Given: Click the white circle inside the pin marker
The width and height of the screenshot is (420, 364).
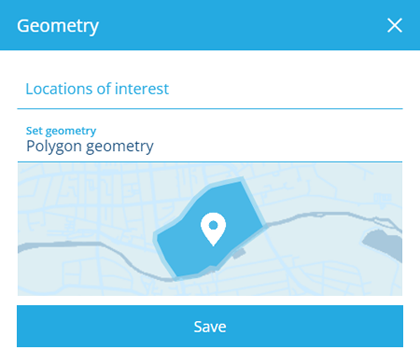Looking at the screenshot, I should click(213, 226).
